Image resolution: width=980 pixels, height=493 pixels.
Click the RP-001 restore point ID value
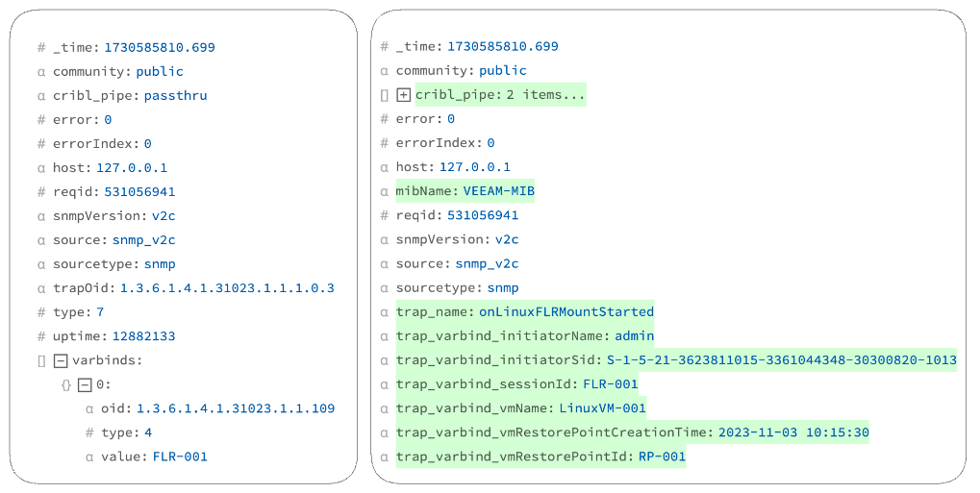pos(662,456)
